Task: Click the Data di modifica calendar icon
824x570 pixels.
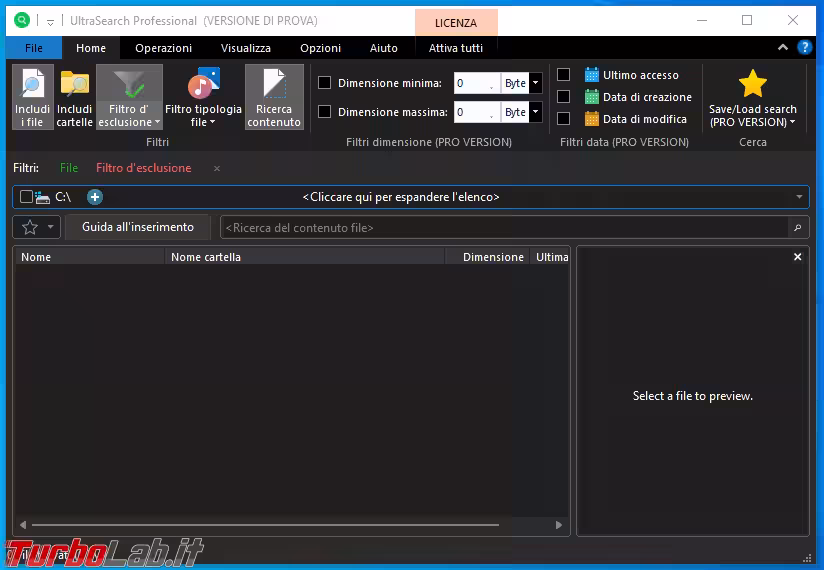Action: click(x=592, y=119)
